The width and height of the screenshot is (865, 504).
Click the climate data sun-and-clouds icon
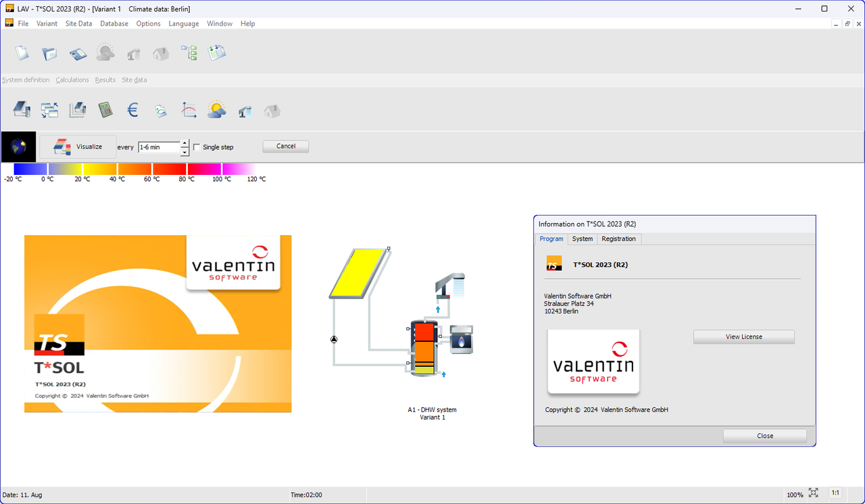(x=216, y=109)
